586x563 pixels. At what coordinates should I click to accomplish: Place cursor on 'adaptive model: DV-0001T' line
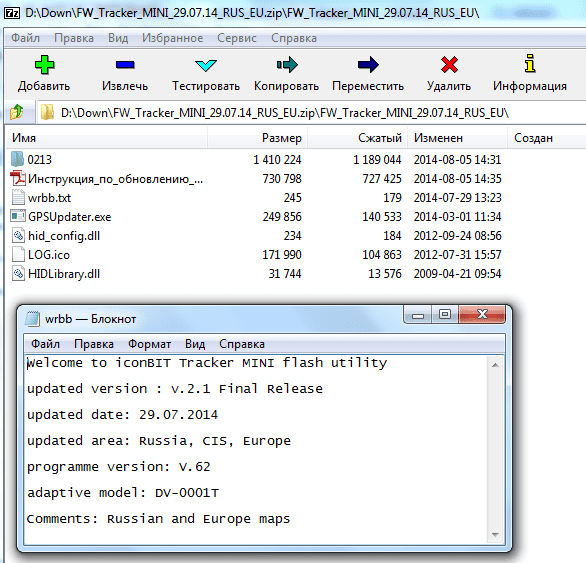click(123, 493)
